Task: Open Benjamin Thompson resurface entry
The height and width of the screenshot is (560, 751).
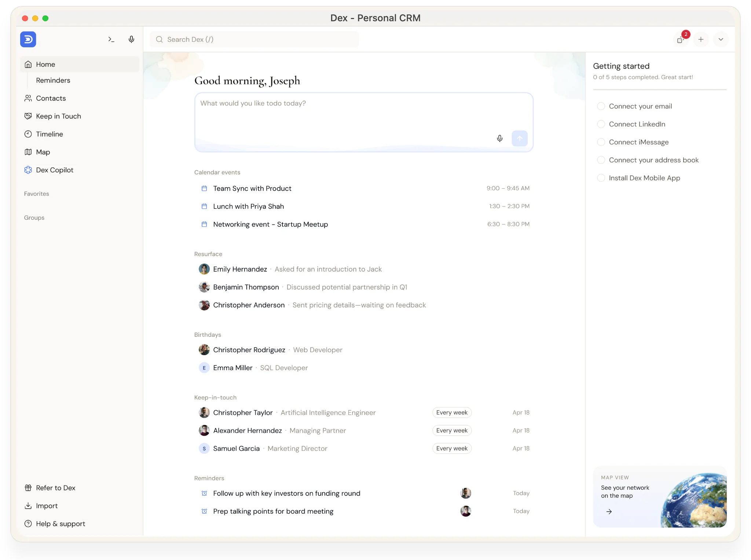Action: (364, 287)
